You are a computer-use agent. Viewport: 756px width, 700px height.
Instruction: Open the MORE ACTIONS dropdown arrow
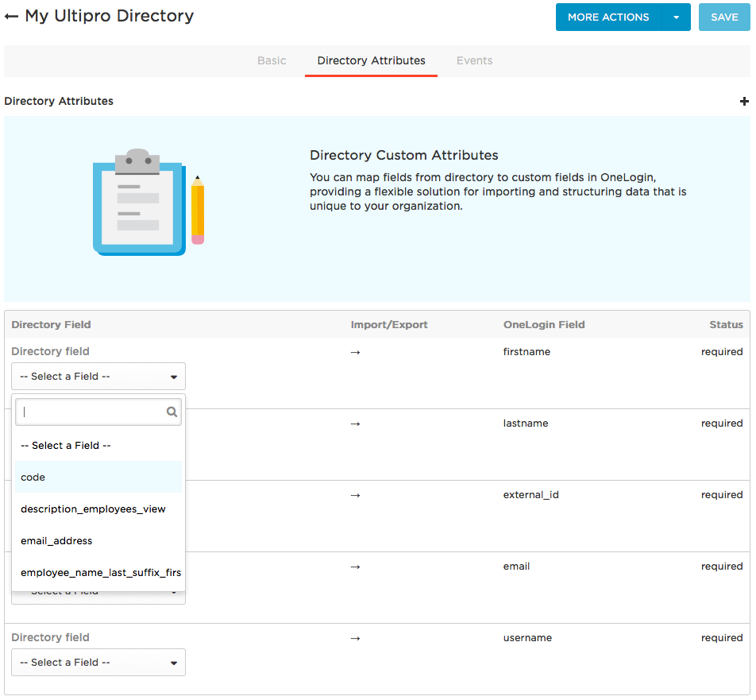coord(676,17)
